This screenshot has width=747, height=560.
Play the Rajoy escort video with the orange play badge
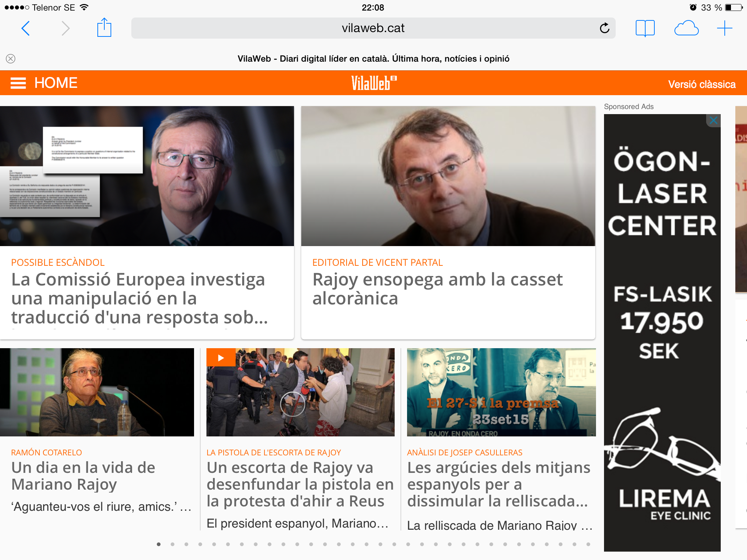click(221, 357)
